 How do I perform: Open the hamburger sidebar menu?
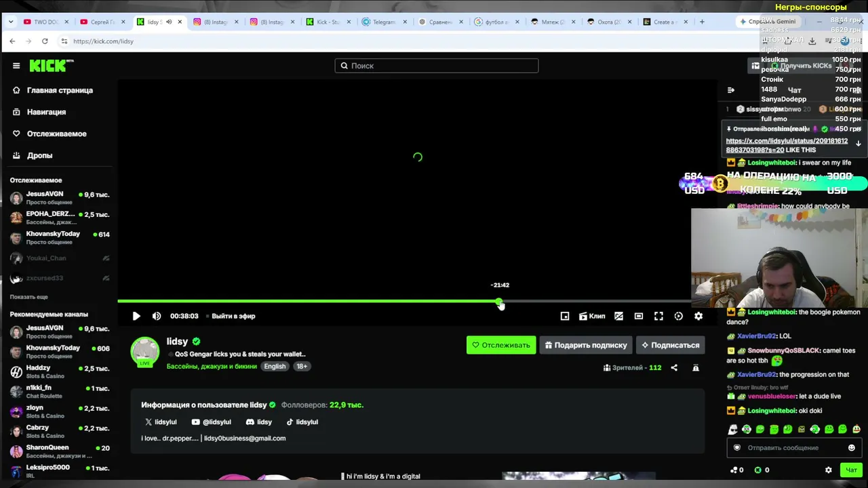tap(16, 66)
